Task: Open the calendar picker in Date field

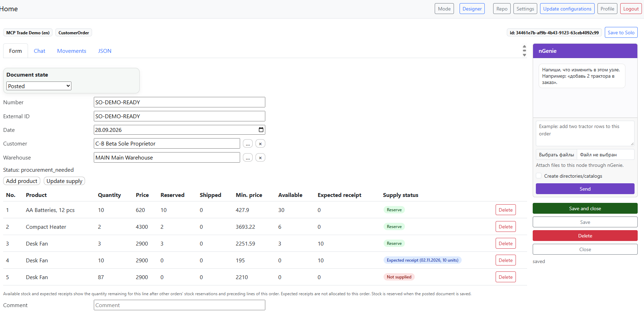Action: [x=261, y=130]
